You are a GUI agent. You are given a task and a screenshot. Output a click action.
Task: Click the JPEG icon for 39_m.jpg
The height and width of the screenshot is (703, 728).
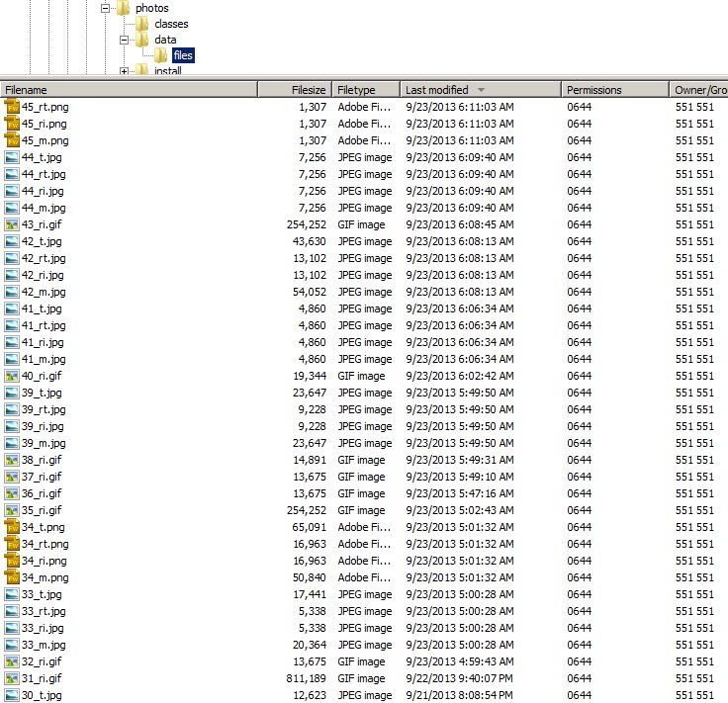12,443
